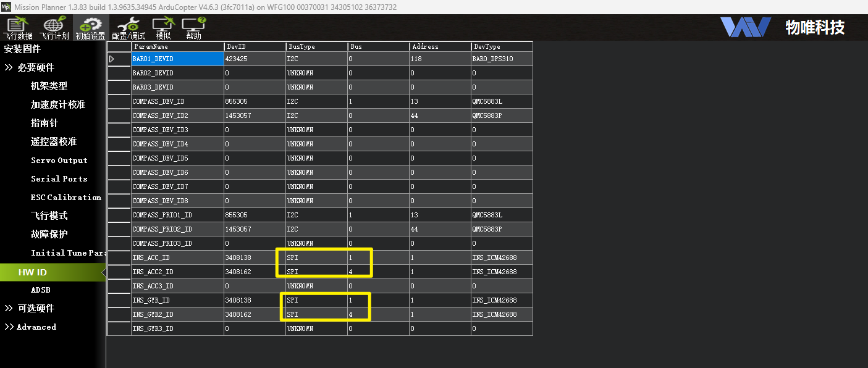The image size is (868, 368).
Task: Click the BusType column header
Action: [316, 46]
